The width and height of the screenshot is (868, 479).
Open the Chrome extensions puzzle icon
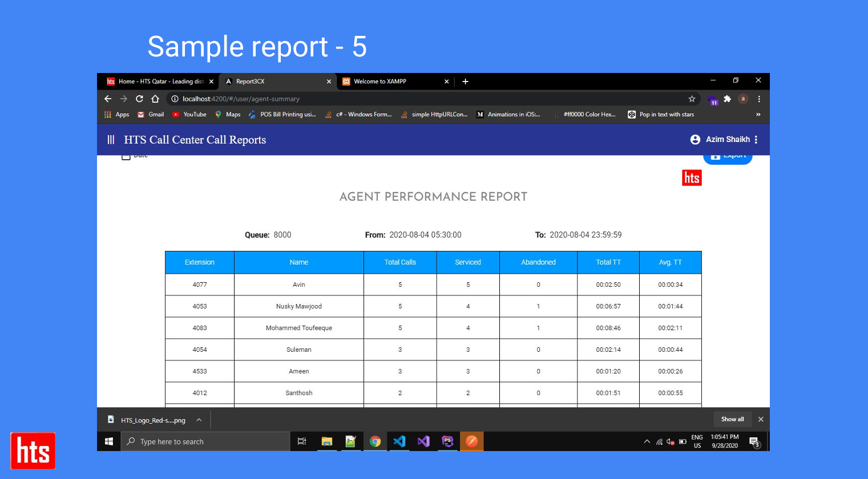click(728, 99)
